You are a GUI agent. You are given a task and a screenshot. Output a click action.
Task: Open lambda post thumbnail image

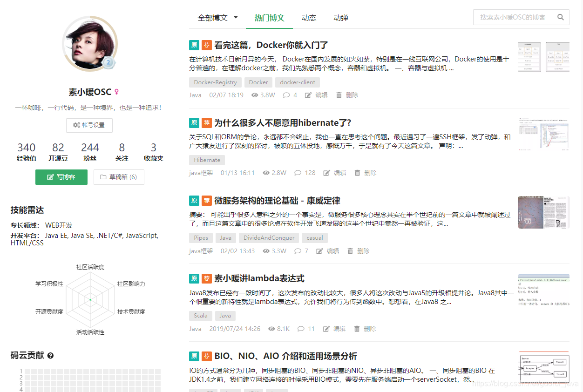[x=544, y=290]
